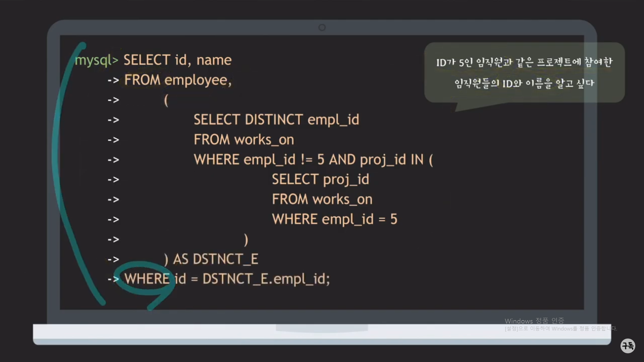Click 'AS DSTNCT_E' alias text
644x362 pixels.
point(216,259)
